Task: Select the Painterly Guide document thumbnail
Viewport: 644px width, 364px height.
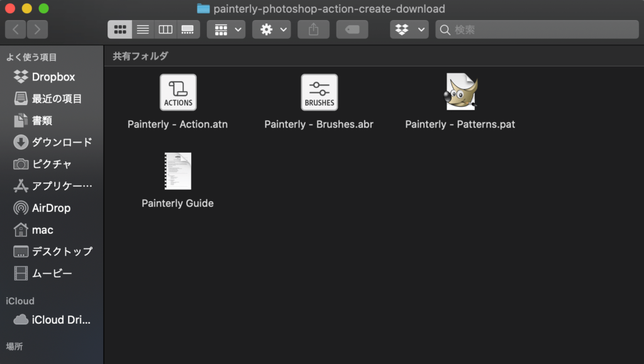Action: 178,171
